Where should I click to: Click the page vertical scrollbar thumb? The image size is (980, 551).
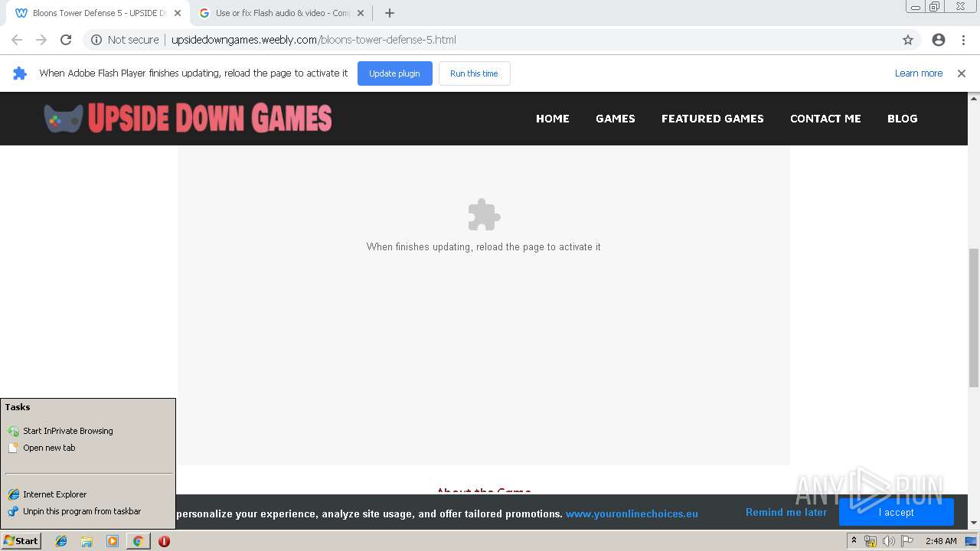(x=974, y=318)
